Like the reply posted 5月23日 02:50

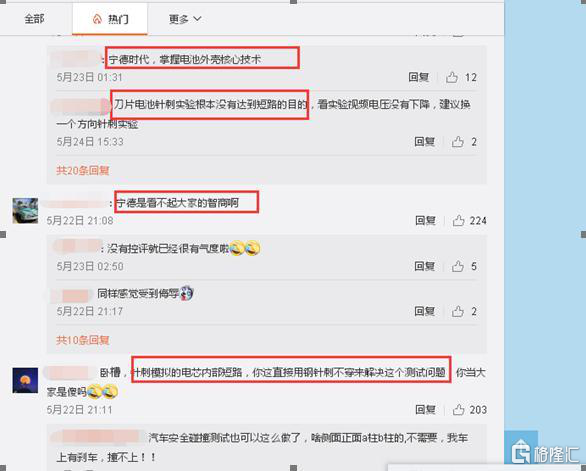click(x=458, y=266)
